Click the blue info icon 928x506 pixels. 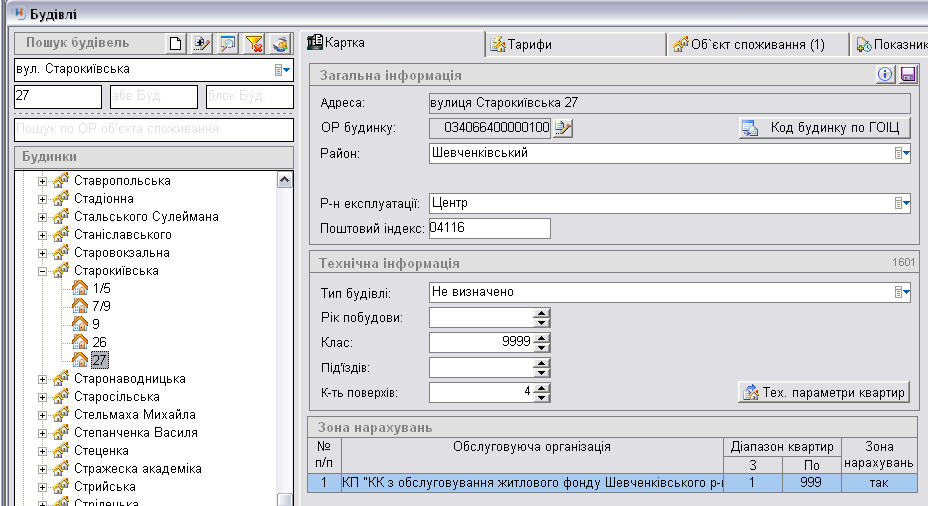click(885, 75)
